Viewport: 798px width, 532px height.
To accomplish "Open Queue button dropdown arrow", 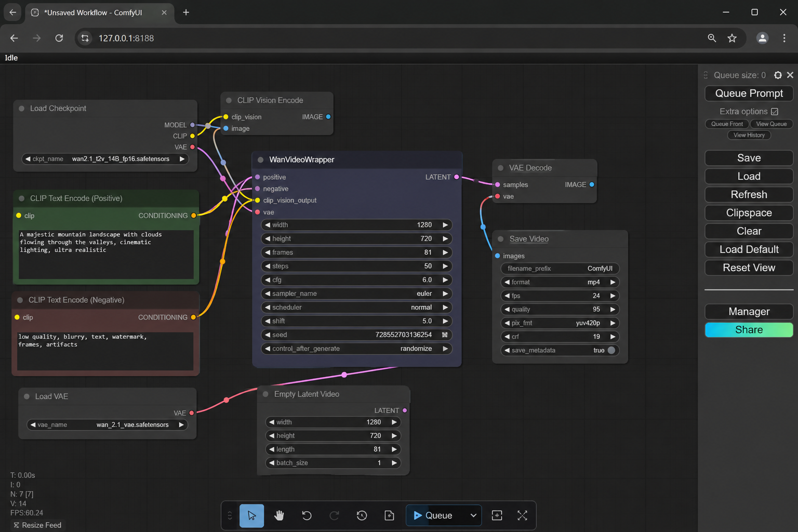I will 473,515.
